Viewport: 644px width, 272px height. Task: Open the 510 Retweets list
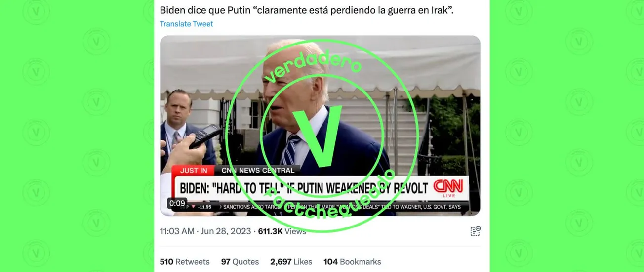click(x=185, y=262)
